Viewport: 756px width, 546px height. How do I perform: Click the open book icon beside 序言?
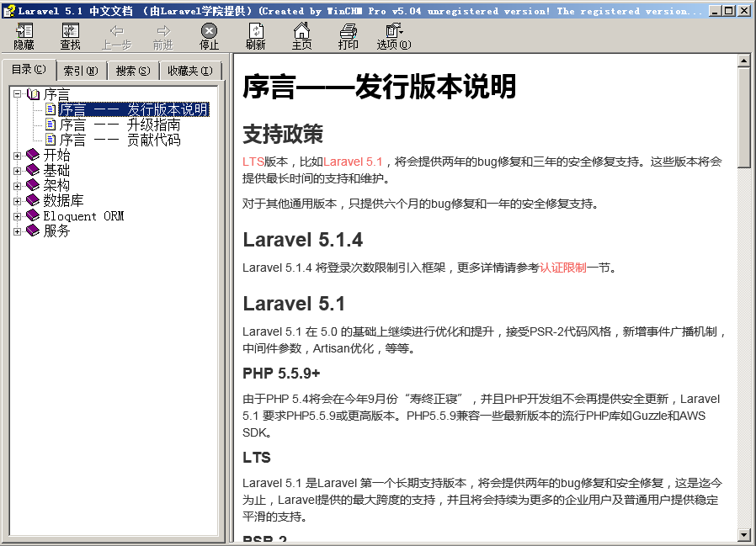[x=34, y=94]
